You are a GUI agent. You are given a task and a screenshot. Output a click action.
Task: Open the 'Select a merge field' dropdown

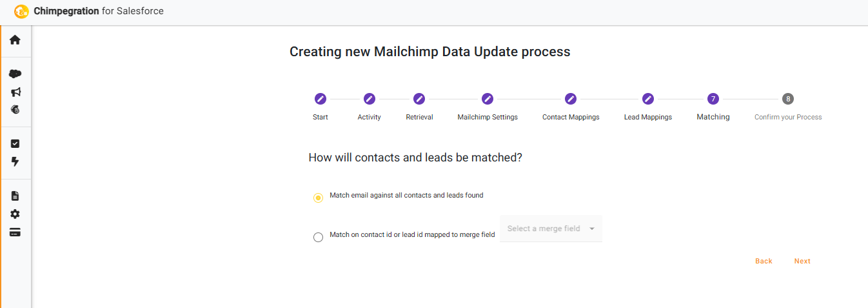click(551, 229)
